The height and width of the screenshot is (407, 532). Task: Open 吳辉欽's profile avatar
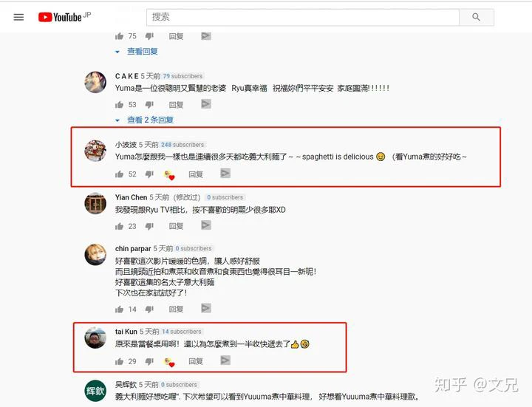coord(95,391)
